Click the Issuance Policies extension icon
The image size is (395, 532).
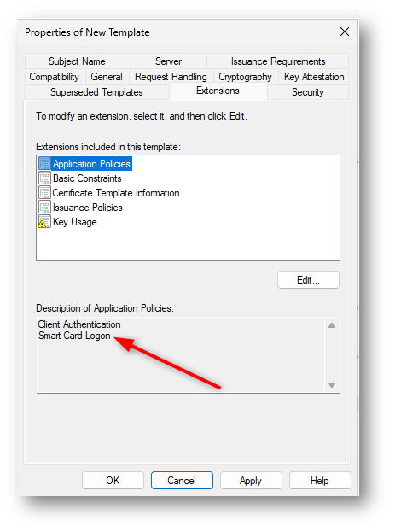tap(44, 208)
